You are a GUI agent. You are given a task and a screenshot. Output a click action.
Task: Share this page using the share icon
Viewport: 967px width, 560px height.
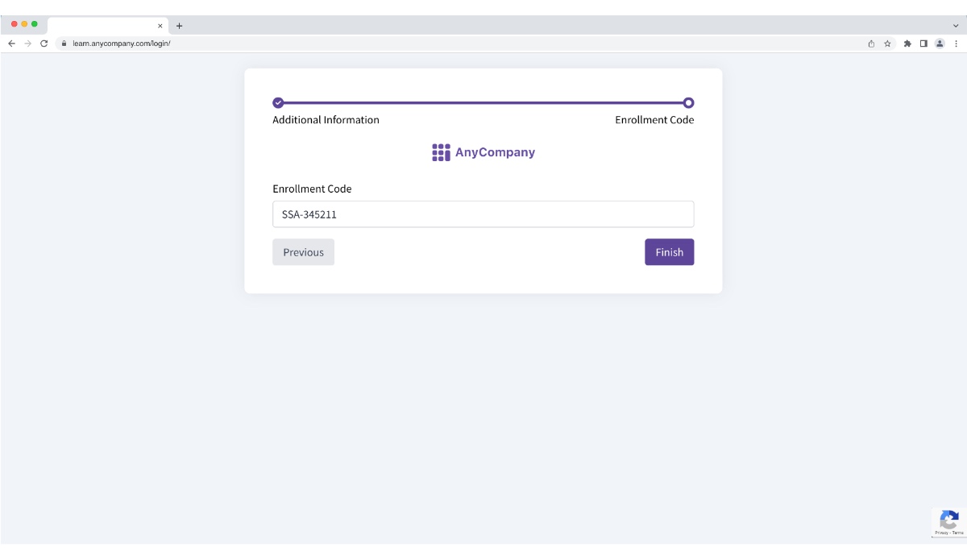[871, 44]
